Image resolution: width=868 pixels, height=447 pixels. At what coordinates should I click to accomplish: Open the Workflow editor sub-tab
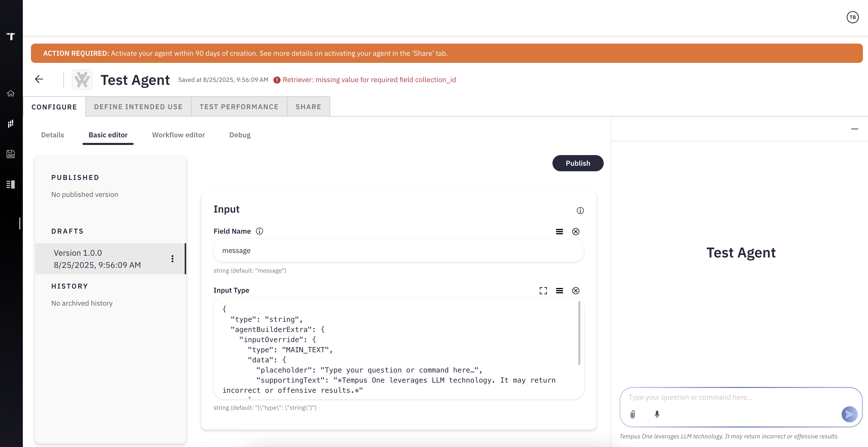click(178, 135)
